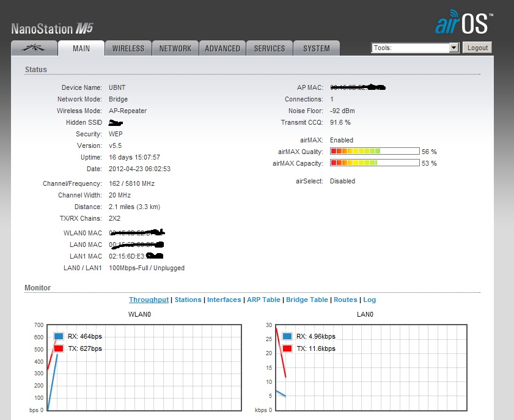
Task: Click the NanoStation M5 logo
Action: point(52,28)
